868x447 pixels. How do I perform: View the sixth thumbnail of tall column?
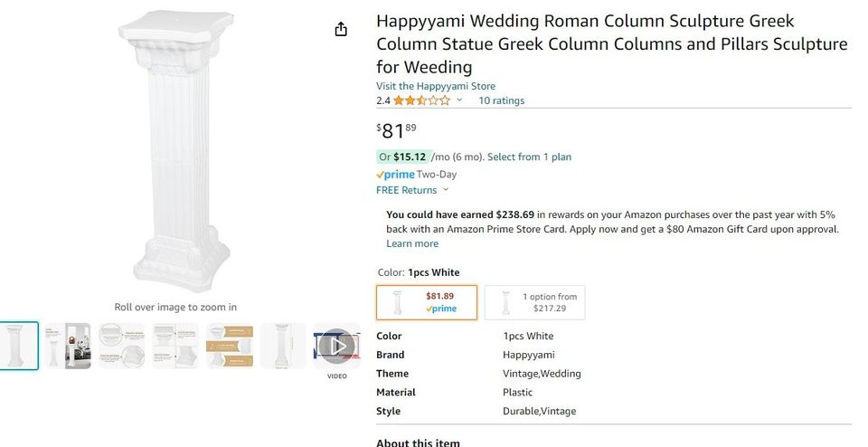click(283, 346)
